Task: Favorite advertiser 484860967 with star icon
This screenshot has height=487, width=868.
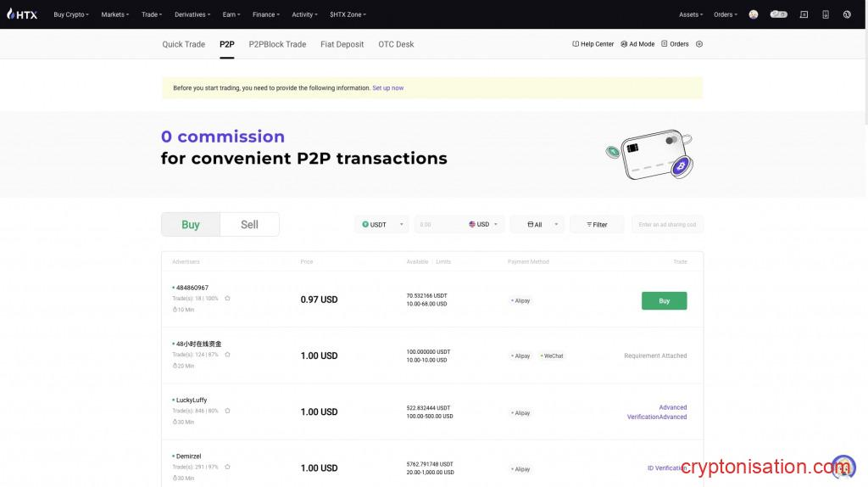Action: [227, 299]
